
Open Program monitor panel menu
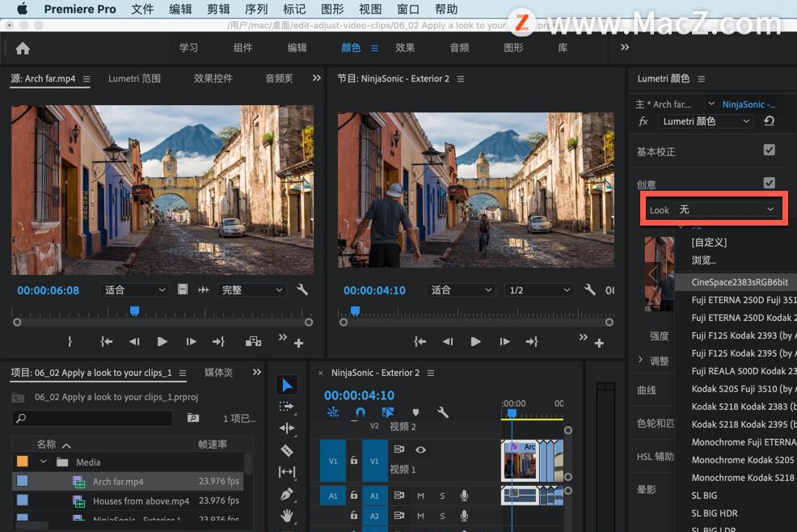[x=461, y=79]
